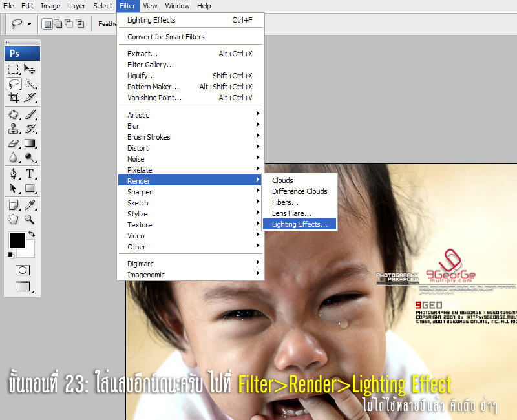517x420 pixels.
Task: Reapply last Lighting Effects filter
Action: point(191,21)
